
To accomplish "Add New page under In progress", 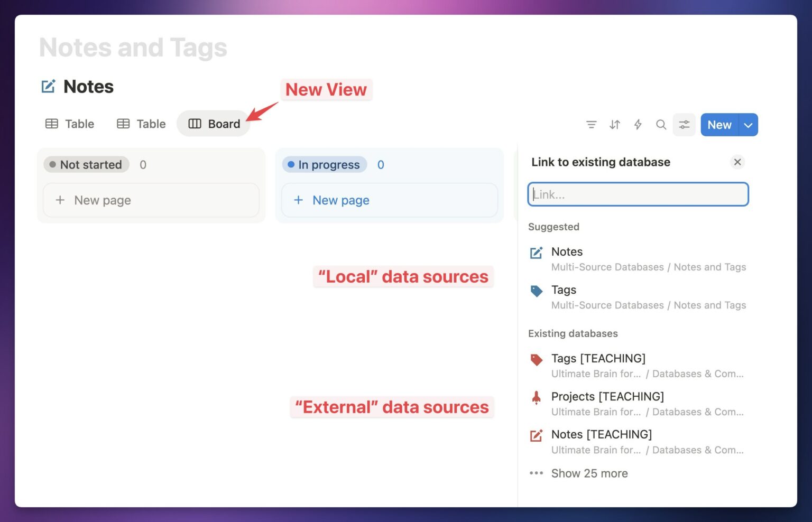I will click(390, 200).
